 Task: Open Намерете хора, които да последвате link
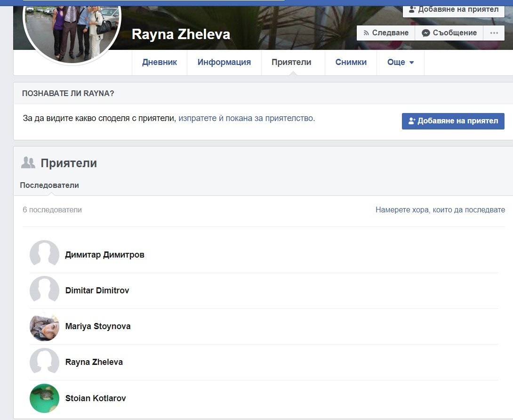pyautogui.click(x=440, y=210)
